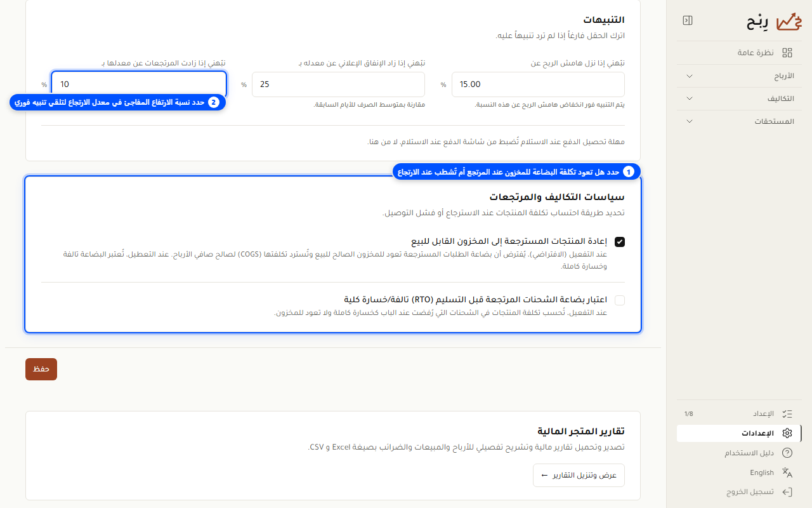
Task: Uncheck إعادة المنتجات المسترجعة إلى المخزون checkbox
Action: [620, 242]
